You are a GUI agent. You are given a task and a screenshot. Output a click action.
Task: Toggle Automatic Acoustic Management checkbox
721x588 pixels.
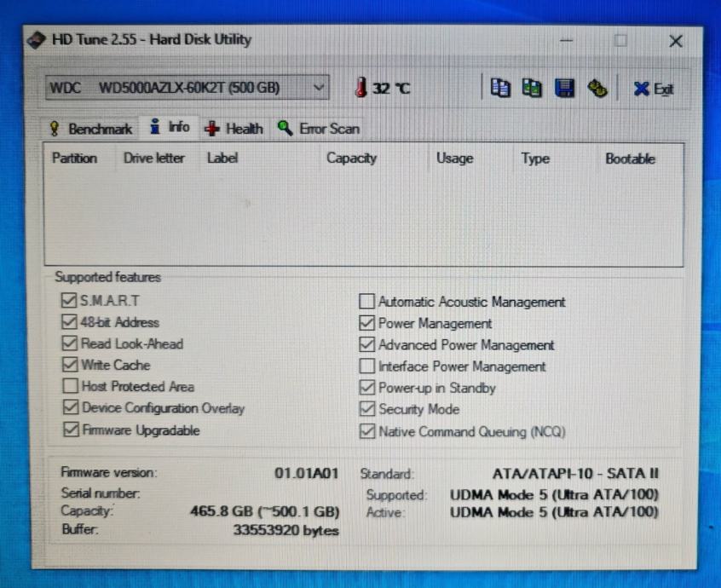[366, 302]
